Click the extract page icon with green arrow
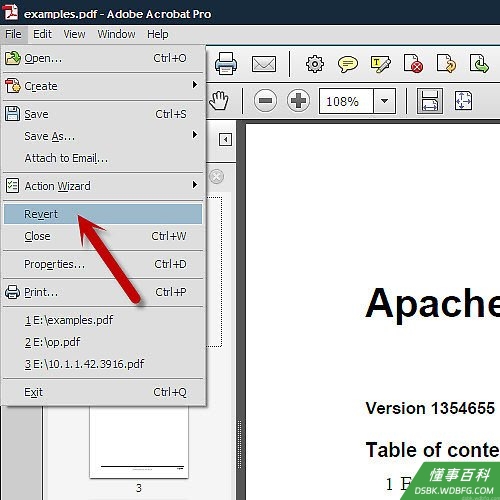 click(x=479, y=63)
